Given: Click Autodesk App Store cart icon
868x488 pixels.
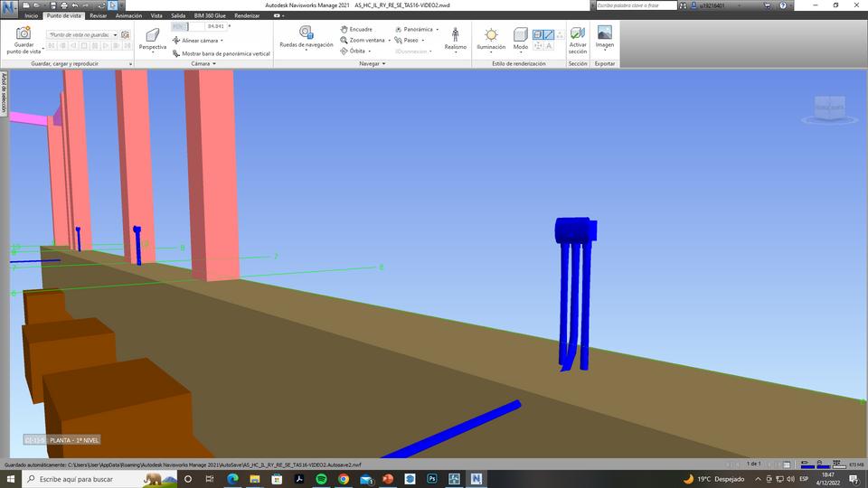Looking at the screenshot, I should point(768,5).
